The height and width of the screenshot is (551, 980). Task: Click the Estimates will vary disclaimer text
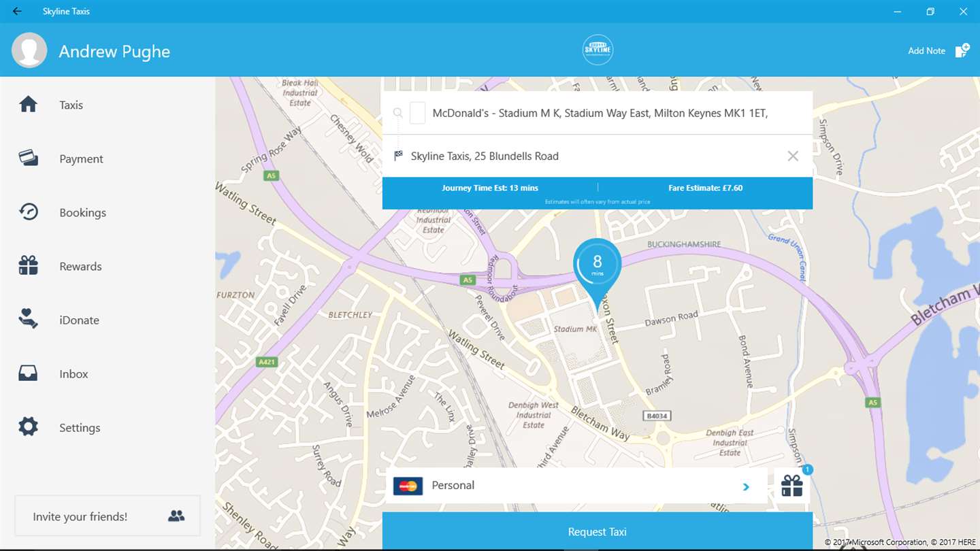(598, 202)
